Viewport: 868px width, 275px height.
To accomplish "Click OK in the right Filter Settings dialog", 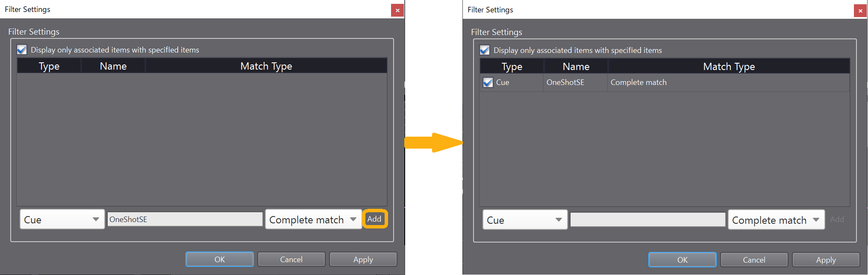I will tap(683, 260).
